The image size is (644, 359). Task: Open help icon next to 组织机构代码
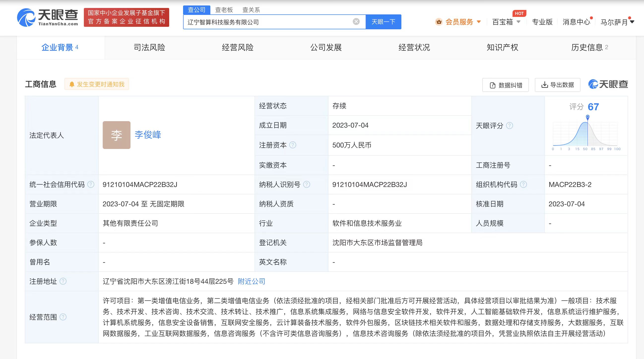(523, 184)
